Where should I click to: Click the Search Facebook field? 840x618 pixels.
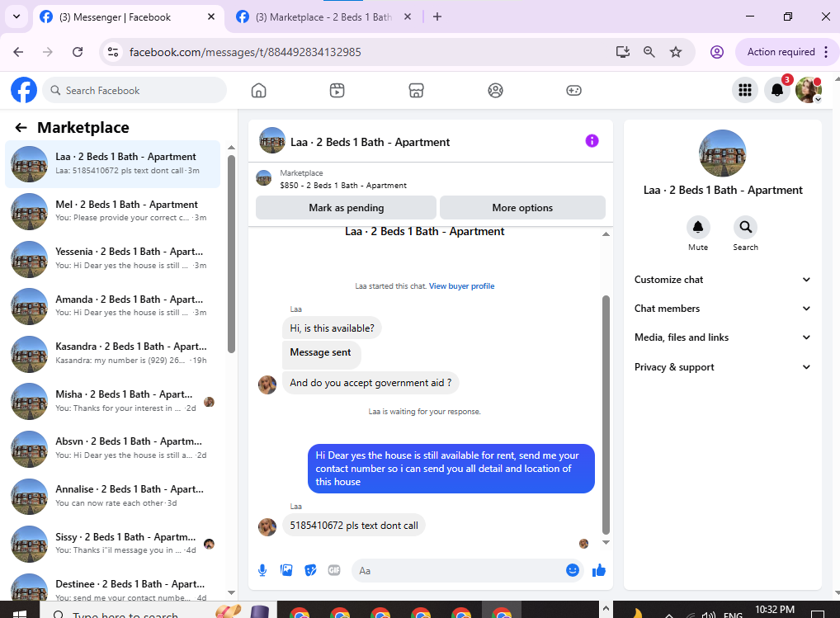[134, 91]
